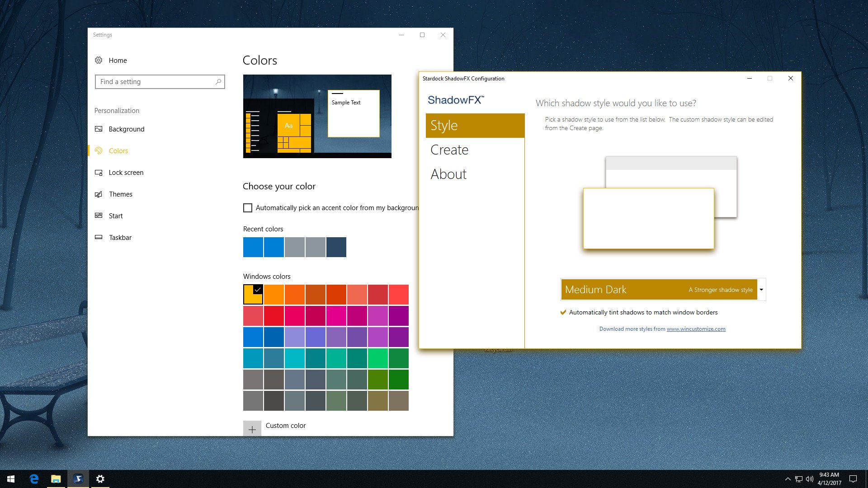
Task: Minimize the Settings window
Action: click(401, 35)
